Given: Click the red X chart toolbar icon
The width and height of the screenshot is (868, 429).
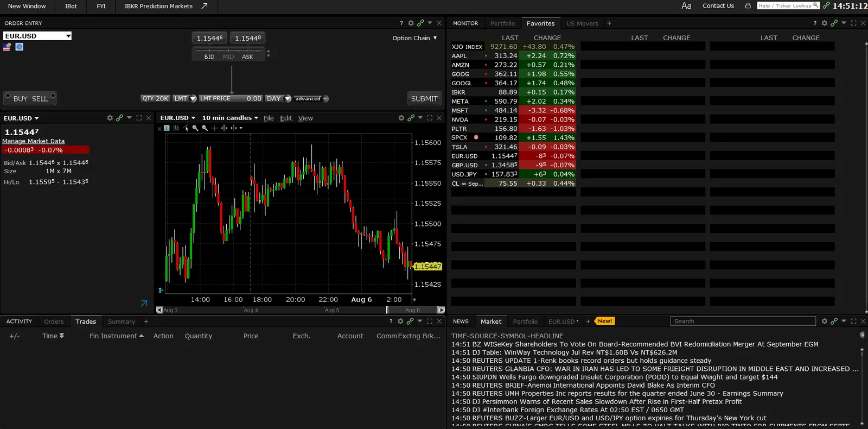Looking at the screenshot, I should [159, 129].
